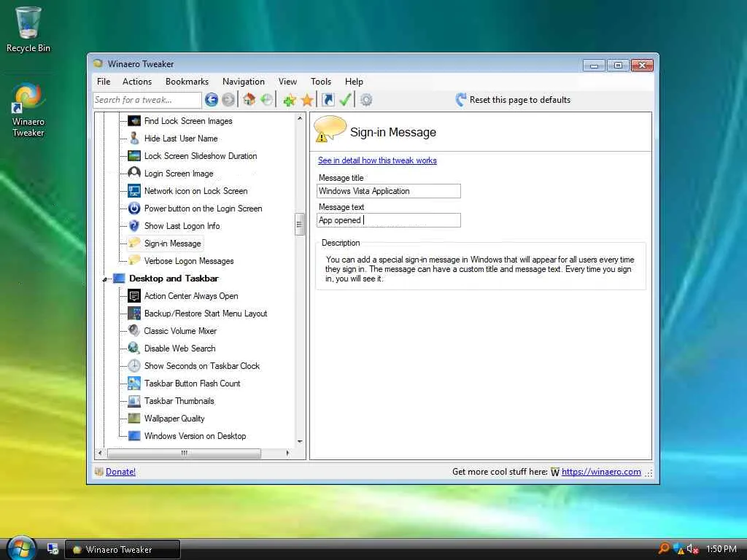This screenshot has height=560, width=747.
Task: Open the Actions menu
Action: pyautogui.click(x=136, y=82)
